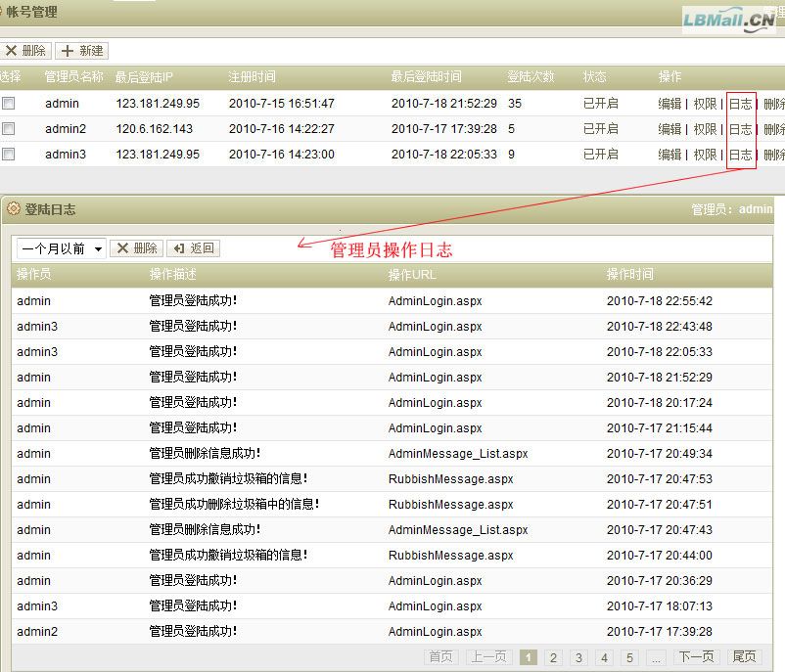
Task: Open 编辑 for the admin3 account
Action: point(670,155)
